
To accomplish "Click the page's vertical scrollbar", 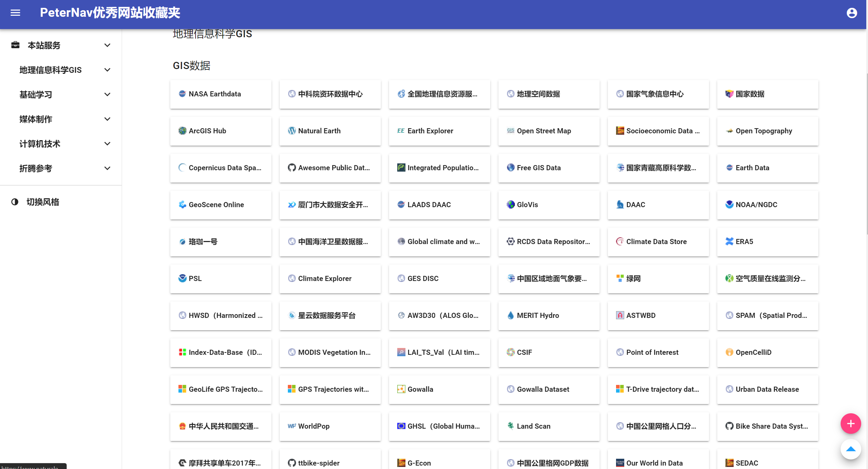I will click(867, 154).
